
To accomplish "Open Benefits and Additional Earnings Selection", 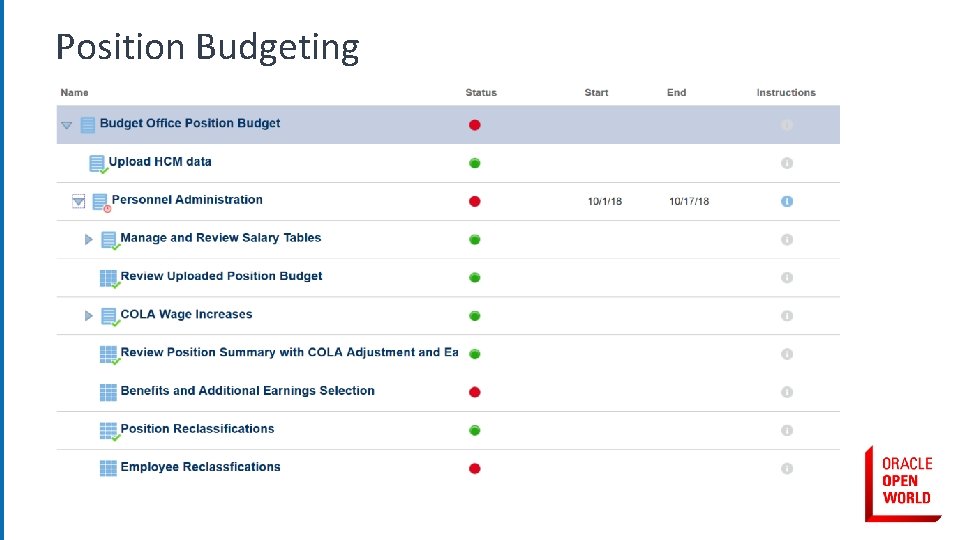I will tap(247, 391).
